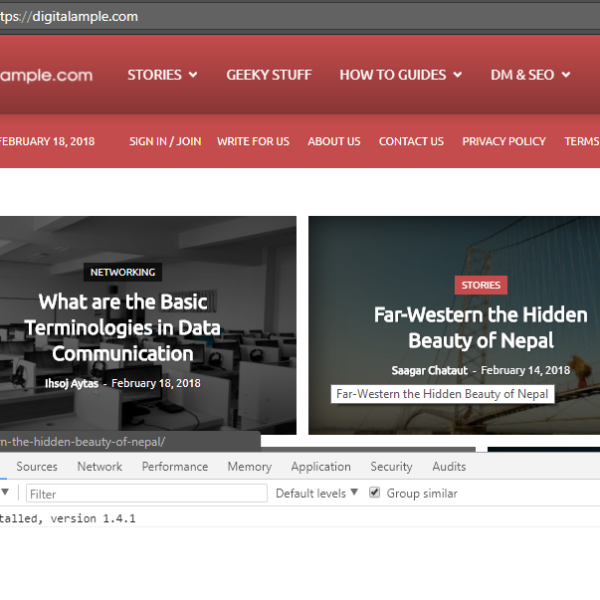Click the console Filter input field
Viewport: 600px width, 600px height.
tap(147, 494)
